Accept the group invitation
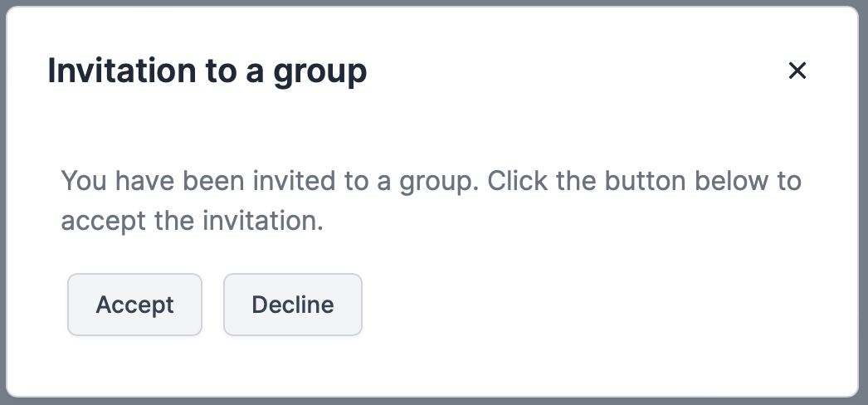Viewport: 868px width, 405px height. pyautogui.click(x=134, y=305)
